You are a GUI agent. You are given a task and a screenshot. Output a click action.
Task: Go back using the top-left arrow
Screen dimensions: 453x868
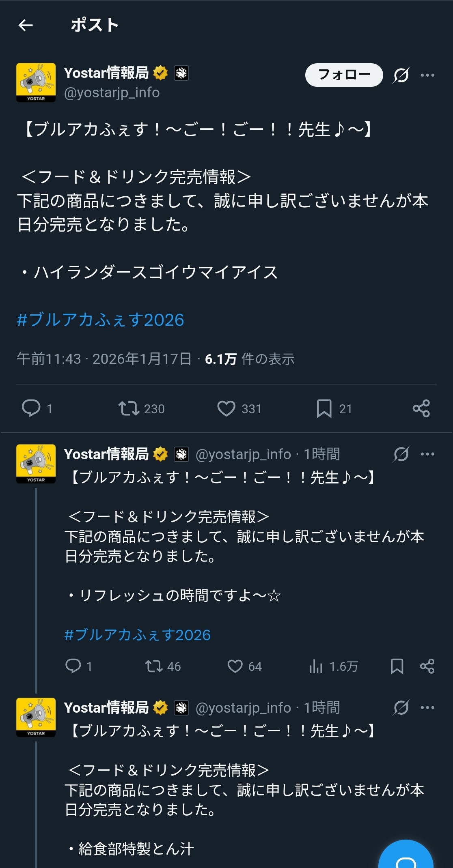[x=26, y=25]
